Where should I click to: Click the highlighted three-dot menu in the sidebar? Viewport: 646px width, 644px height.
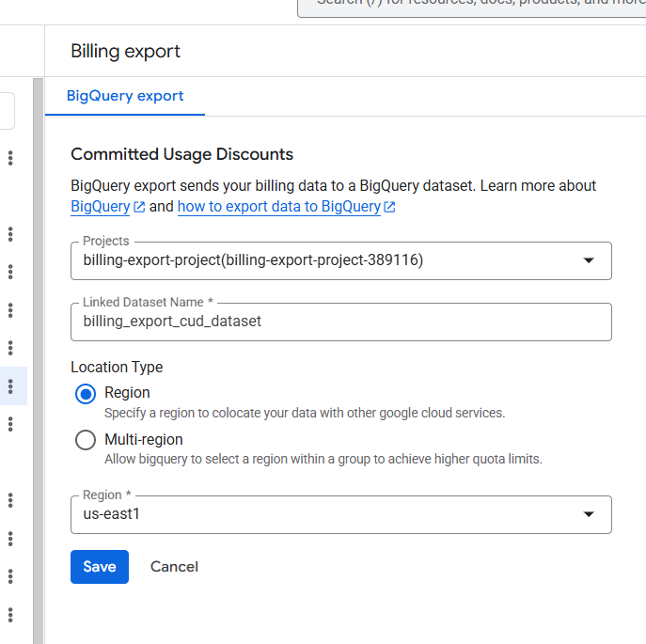(x=10, y=386)
